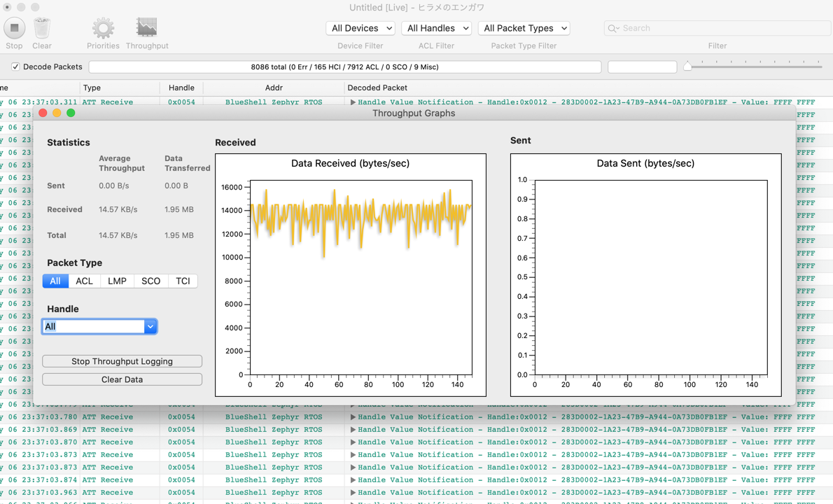
Task: Click the Sent data transferred '0.00 B'
Action: click(x=176, y=186)
